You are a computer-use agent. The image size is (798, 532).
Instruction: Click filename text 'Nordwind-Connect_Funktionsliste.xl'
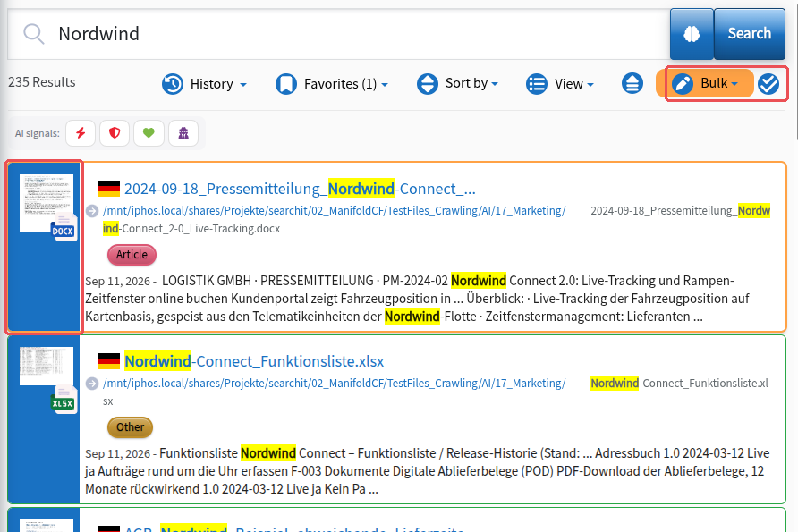pyautogui.click(x=679, y=383)
